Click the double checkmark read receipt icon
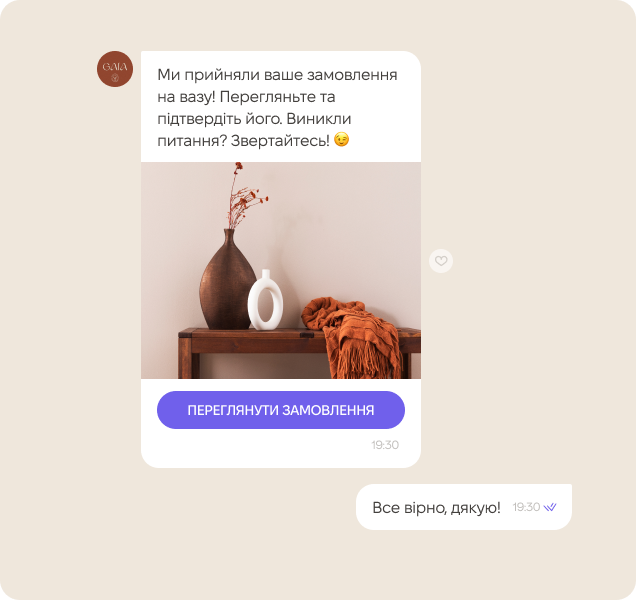 (x=550, y=507)
